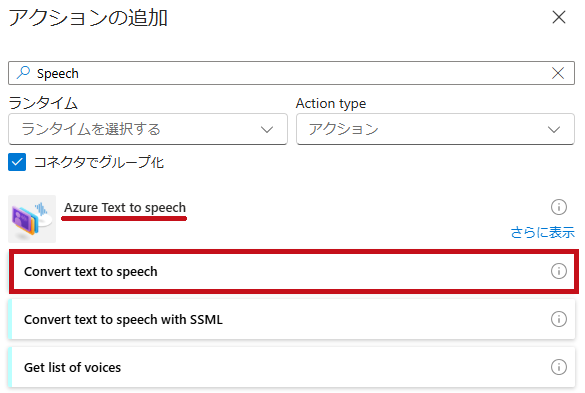Show info for Convert text to speech with SSML

click(559, 319)
